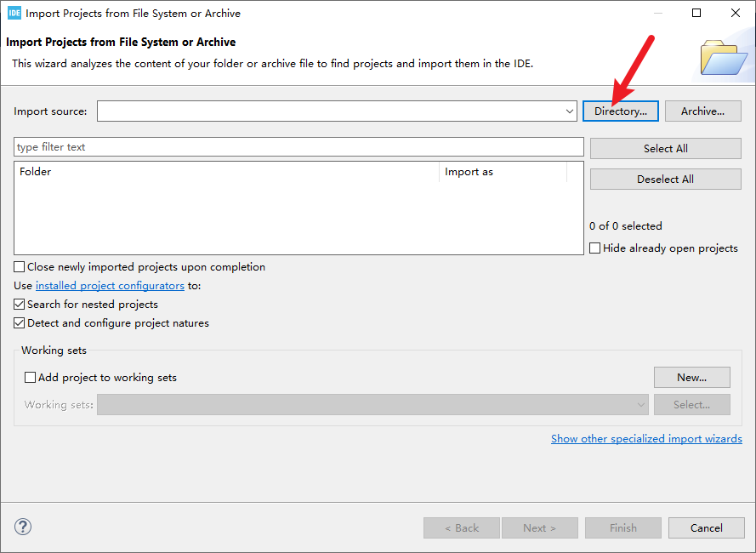Viewport: 756px width, 553px height.
Task: Disable Detect and configure project natures
Action: [20, 323]
